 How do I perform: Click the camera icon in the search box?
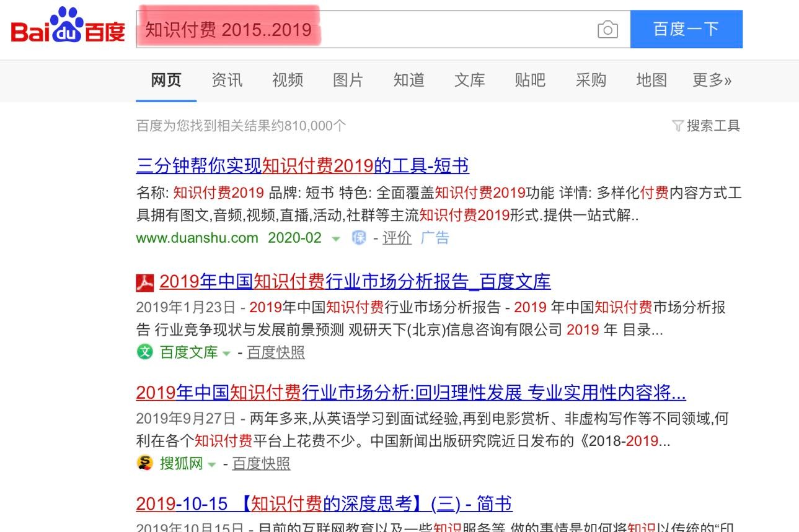608,29
